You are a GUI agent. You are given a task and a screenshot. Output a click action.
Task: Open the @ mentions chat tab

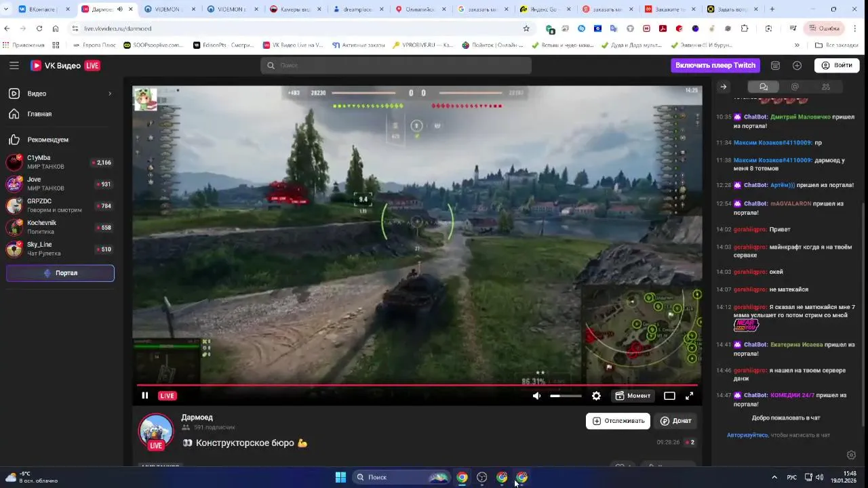pos(795,87)
